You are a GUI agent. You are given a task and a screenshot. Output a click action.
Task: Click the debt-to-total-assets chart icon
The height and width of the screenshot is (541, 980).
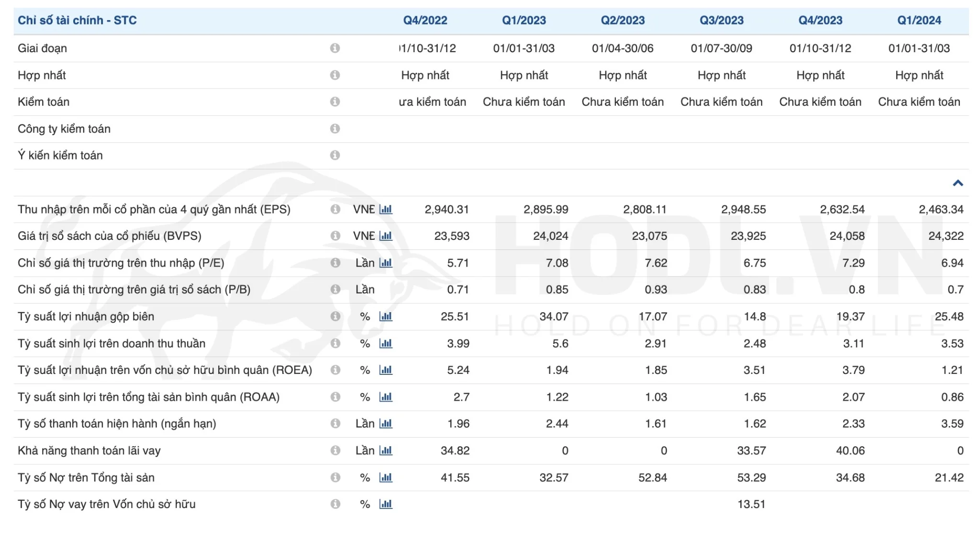pos(385,477)
